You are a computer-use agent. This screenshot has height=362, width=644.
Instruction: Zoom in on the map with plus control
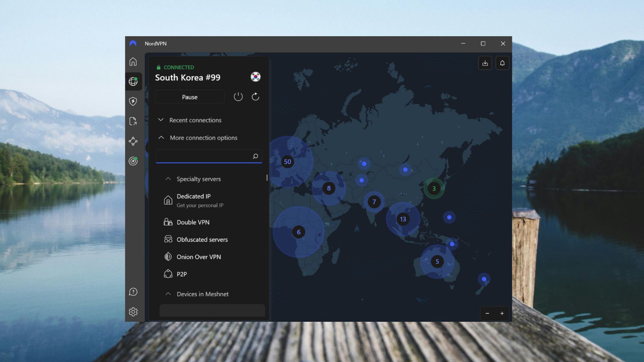coord(502,313)
